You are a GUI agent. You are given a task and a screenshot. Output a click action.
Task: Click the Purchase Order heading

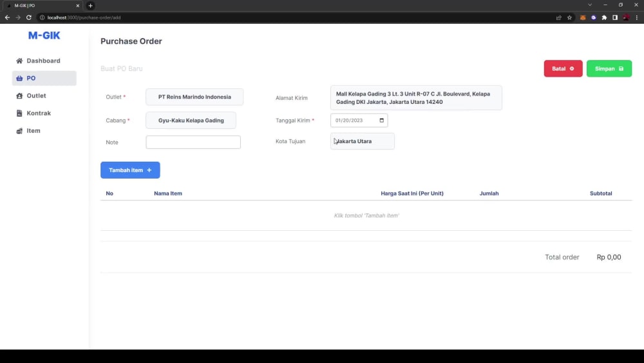131,41
